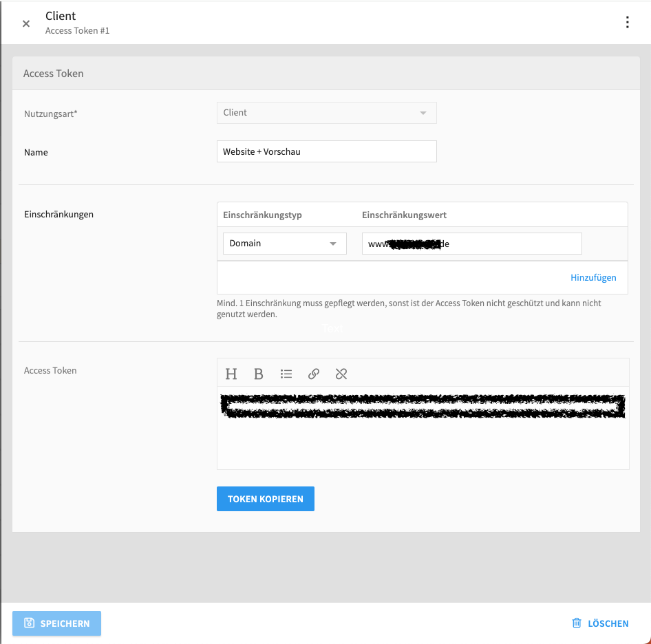Select the Name field containing Website + Vorschau
Screen dimensions: 651x644
pyautogui.click(x=326, y=151)
